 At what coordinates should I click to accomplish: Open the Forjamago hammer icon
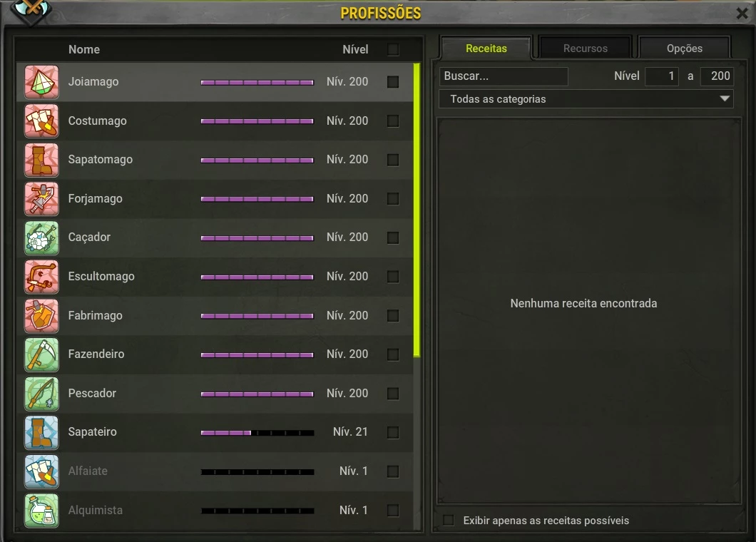pos(41,199)
